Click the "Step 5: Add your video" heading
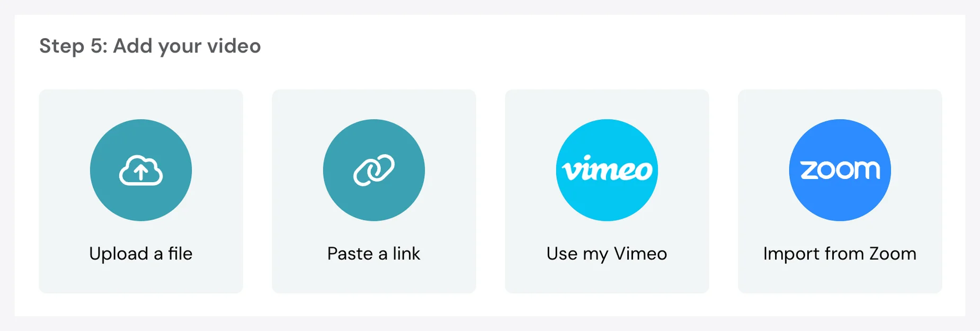Screen dimensions: 980x331 point(150,46)
